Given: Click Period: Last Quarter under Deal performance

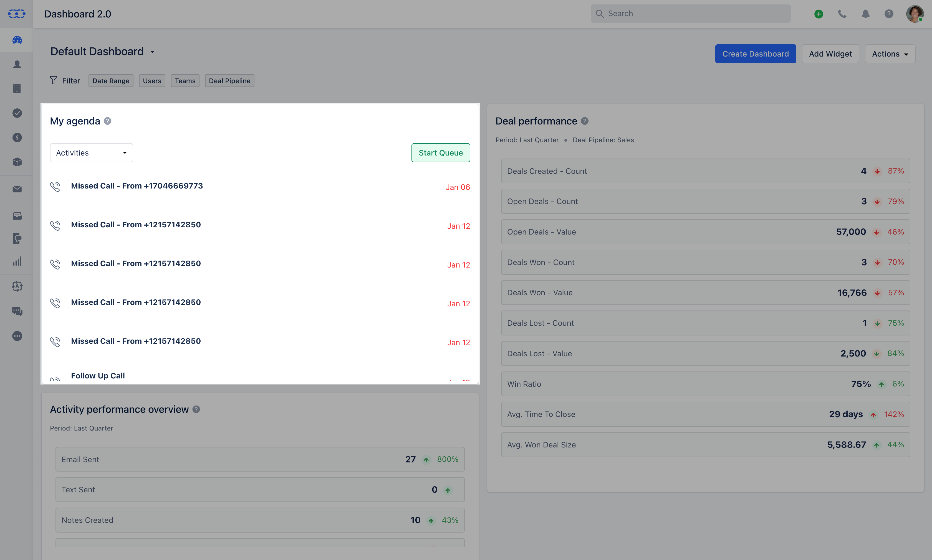Looking at the screenshot, I should (527, 140).
